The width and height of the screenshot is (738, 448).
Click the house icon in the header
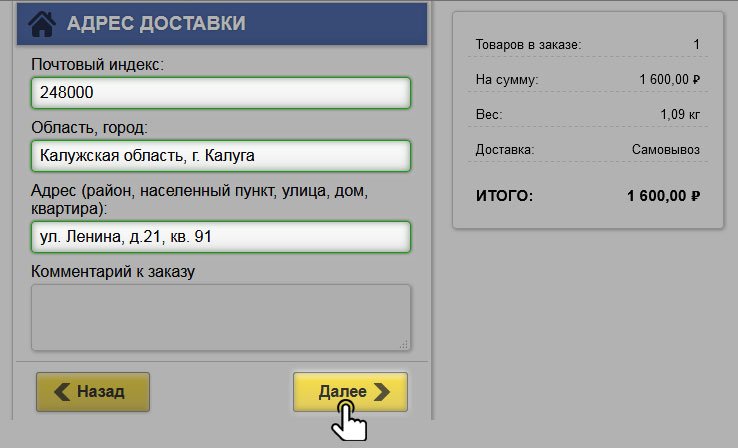[x=41, y=23]
